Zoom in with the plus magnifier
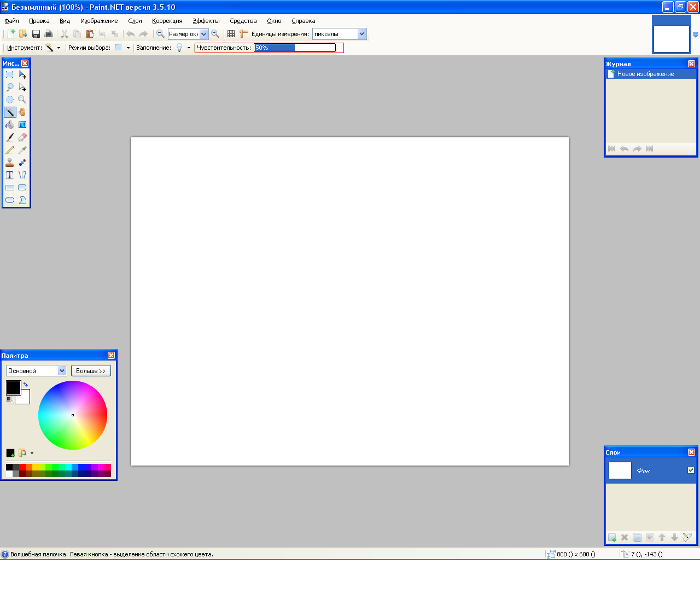Image resolution: width=700 pixels, height=616 pixels. click(x=215, y=34)
